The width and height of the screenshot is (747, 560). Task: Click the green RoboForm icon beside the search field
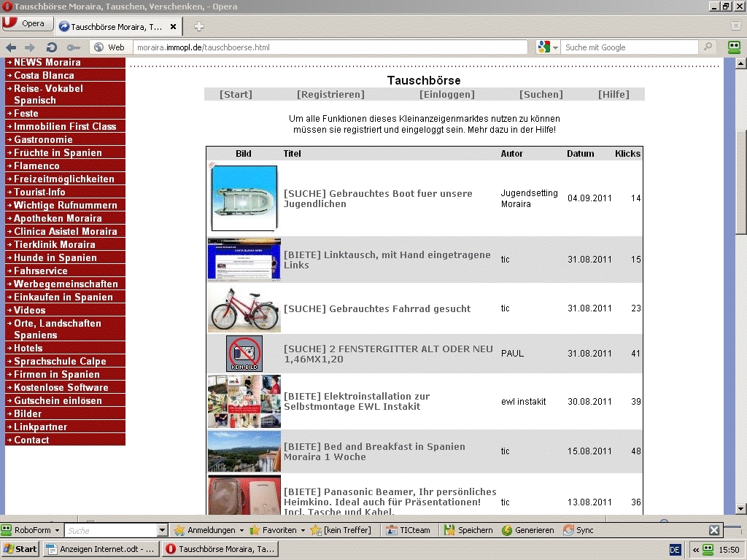pyautogui.click(x=734, y=47)
